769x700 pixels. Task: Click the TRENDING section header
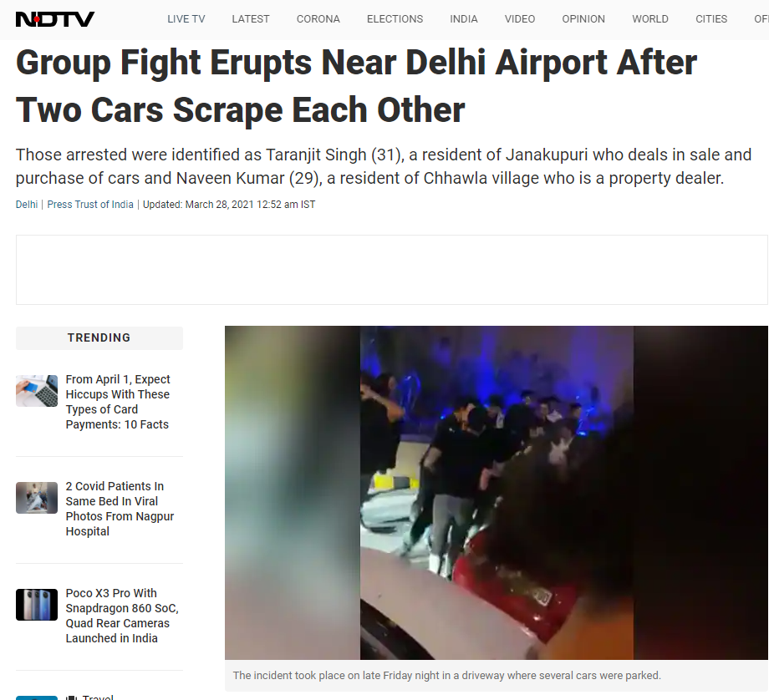coord(99,337)
